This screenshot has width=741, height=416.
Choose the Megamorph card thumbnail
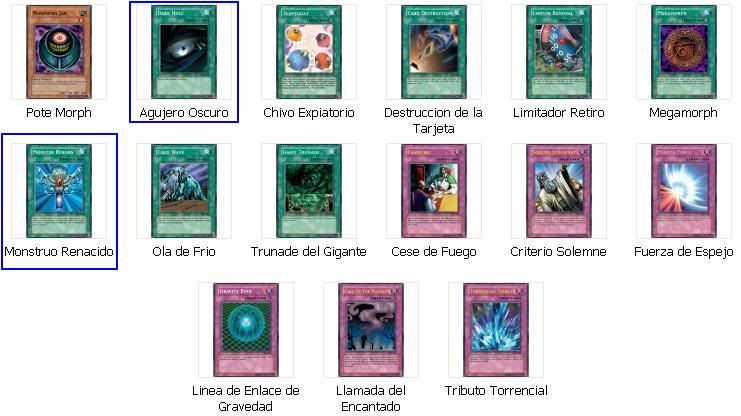(683, 52)
